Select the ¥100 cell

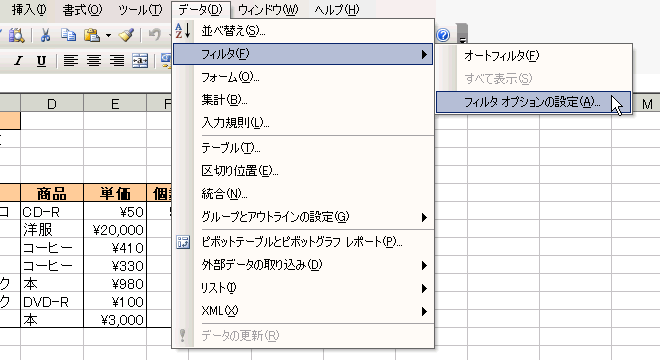[x=115, y=302]
